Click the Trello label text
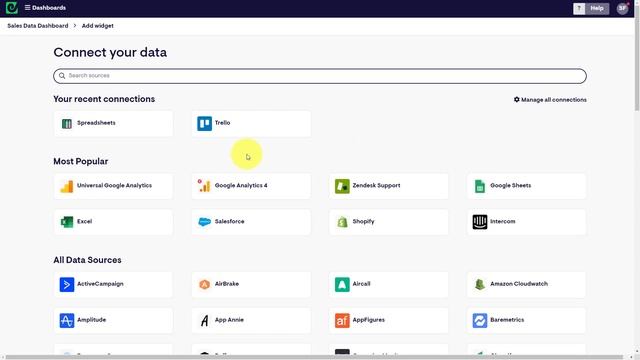 (x=222, y=123)
